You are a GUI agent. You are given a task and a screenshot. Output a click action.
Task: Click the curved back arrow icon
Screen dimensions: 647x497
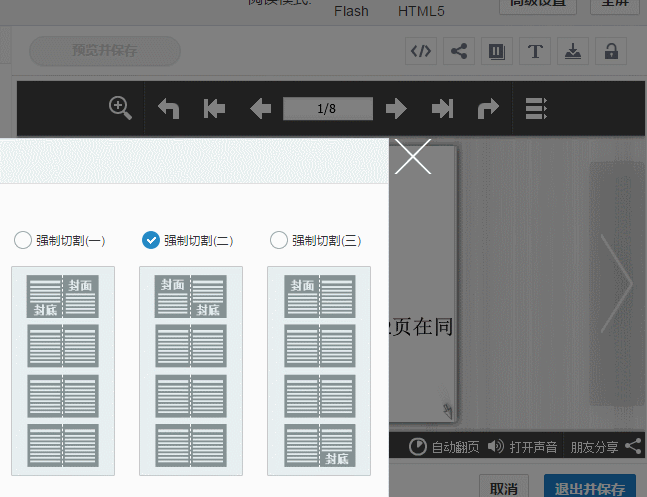pos(169,108)
